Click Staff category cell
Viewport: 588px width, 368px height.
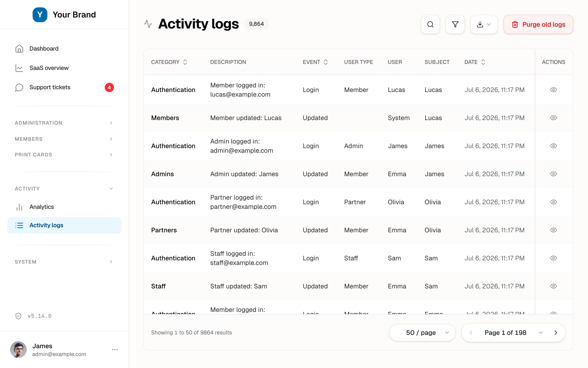158,286
